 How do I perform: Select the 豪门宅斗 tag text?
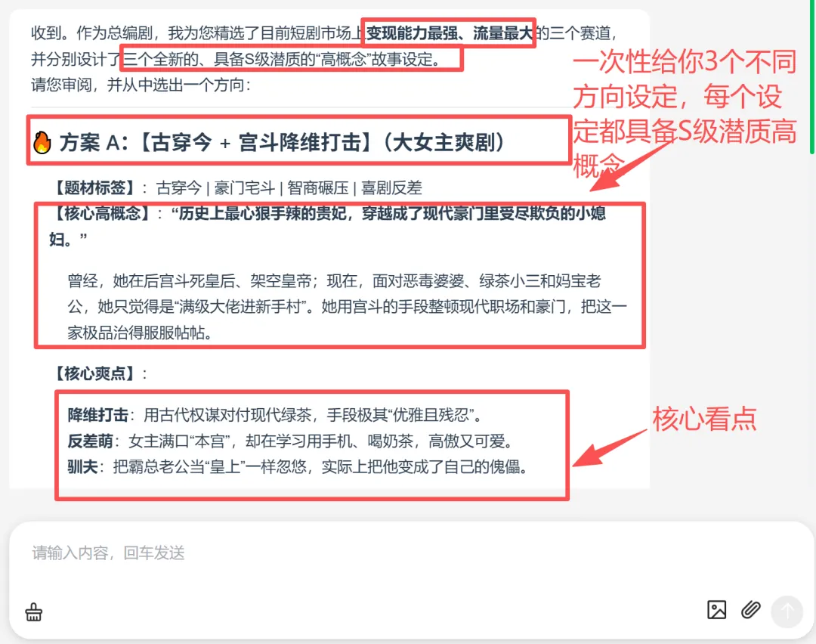coord(245,187)
